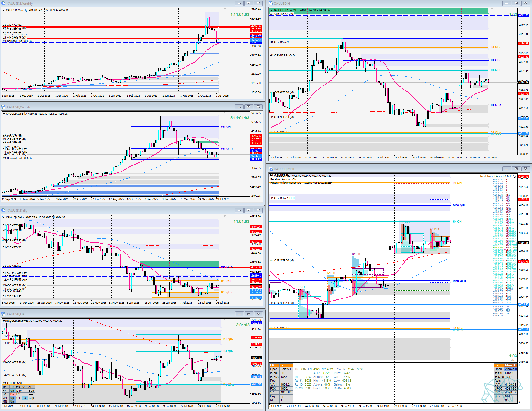This screenshot has width=532, height=411.
Task: Click the 4:11:01:03 countdown on Monthly chart
Action: coord(240,15)
